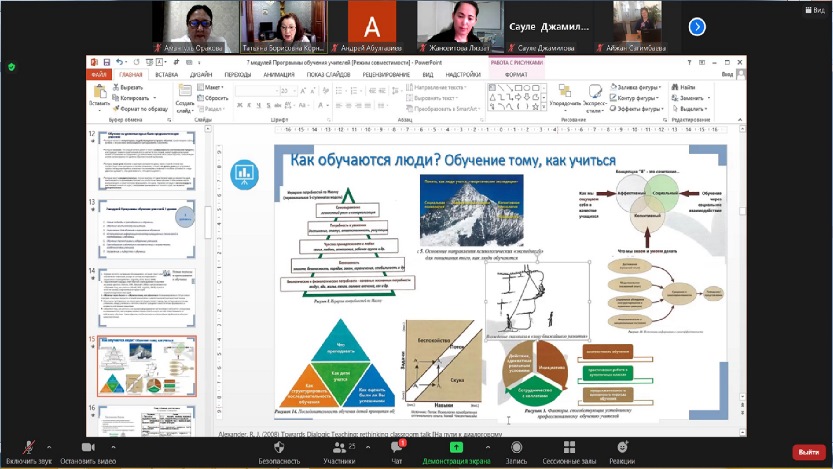This screenshot has height=469, width=833.
Task: Click the Создать слайд icon
Action: pos(185,96)
